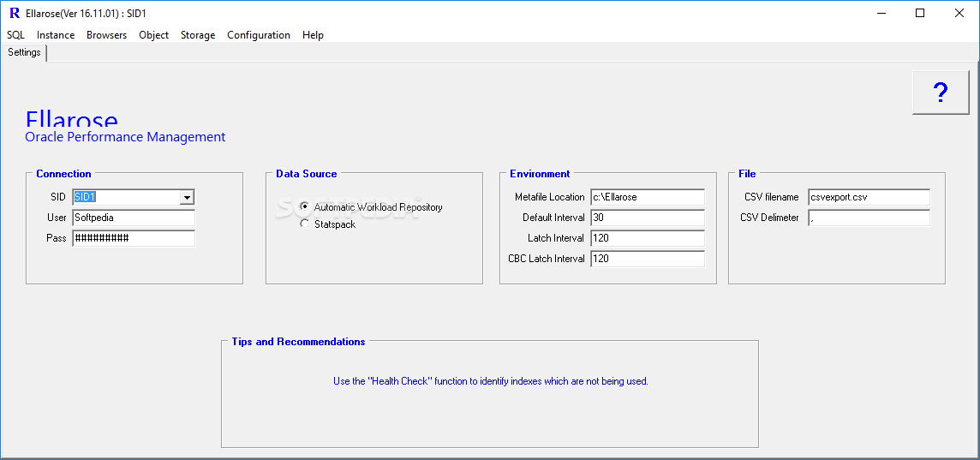Click the Default Interval field

648,218
